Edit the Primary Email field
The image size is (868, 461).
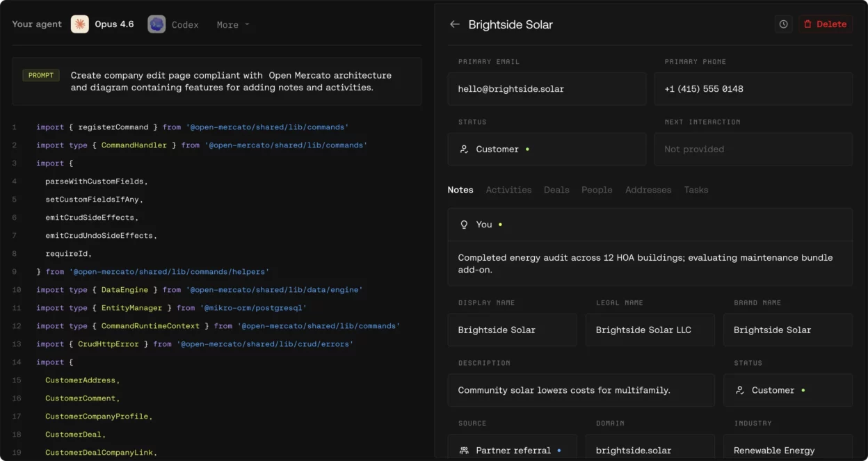click(547, 89)
